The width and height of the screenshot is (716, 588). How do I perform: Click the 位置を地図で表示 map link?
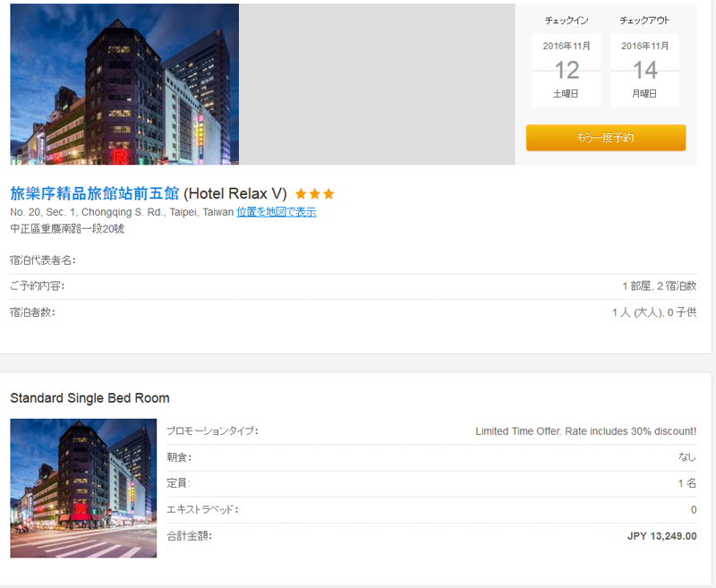277,212
